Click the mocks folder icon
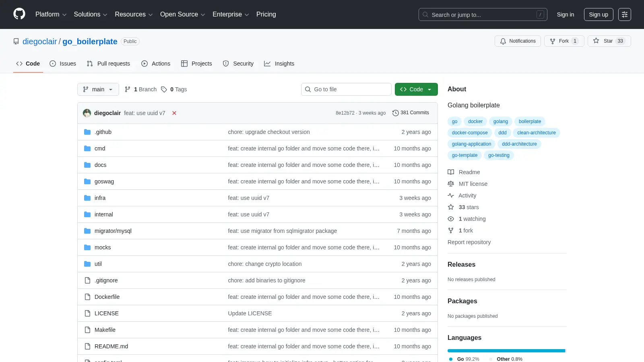Image resolution: width=644 pixels, height=362 pixels. point(87,247)
